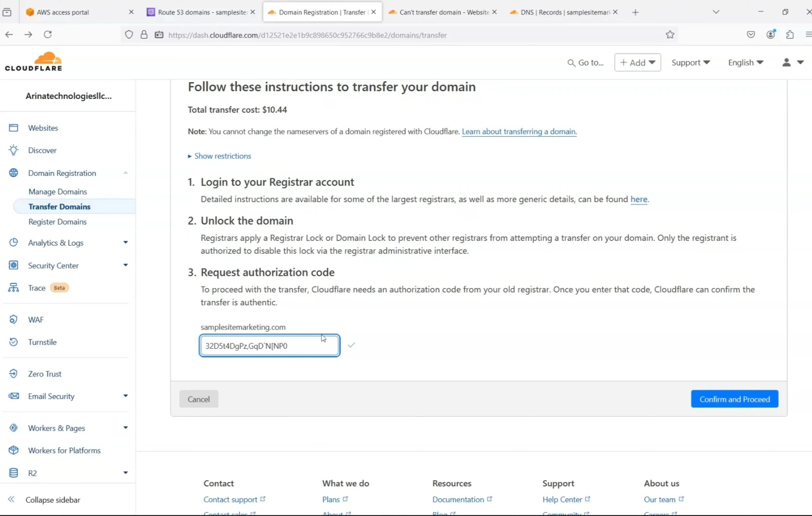This screenshot has height=516, width=812.
Task: Open Workers for Platforms icon
Action: click(x=14, y=450)
